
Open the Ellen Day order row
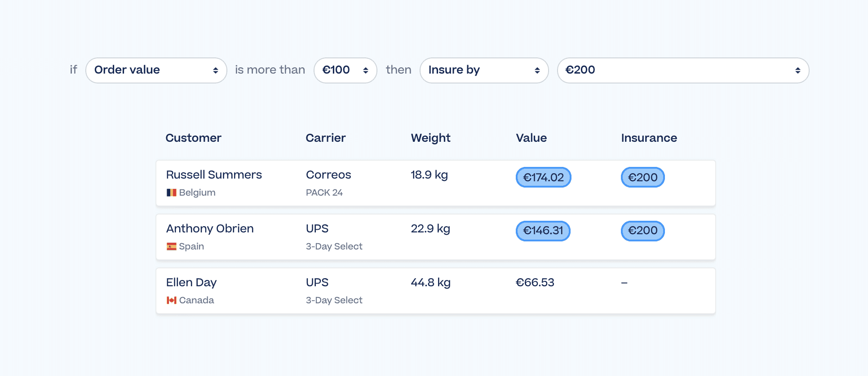(435, 291)
